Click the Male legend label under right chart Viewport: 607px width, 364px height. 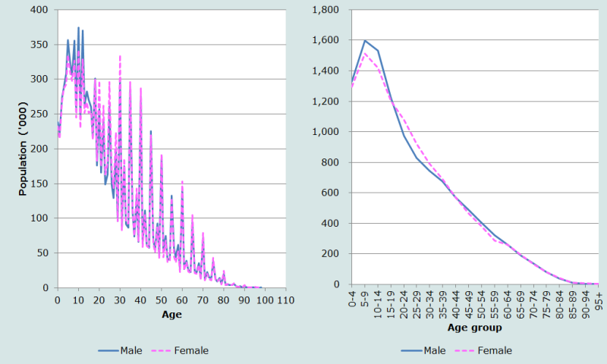tap(434, 350)
